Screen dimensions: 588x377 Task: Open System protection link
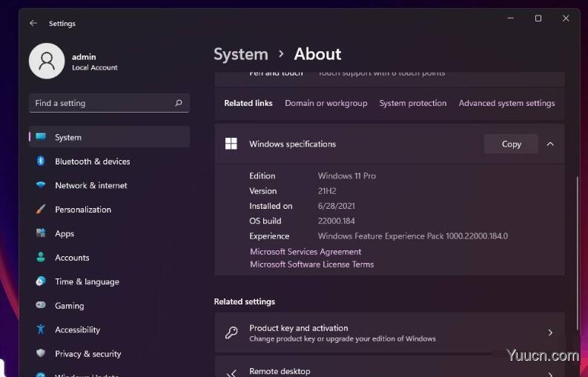[413, 103]
